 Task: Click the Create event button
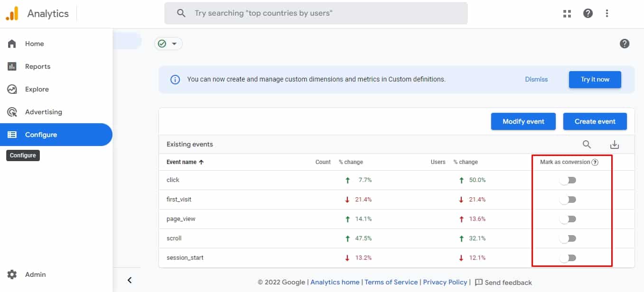tap(595, 121)
